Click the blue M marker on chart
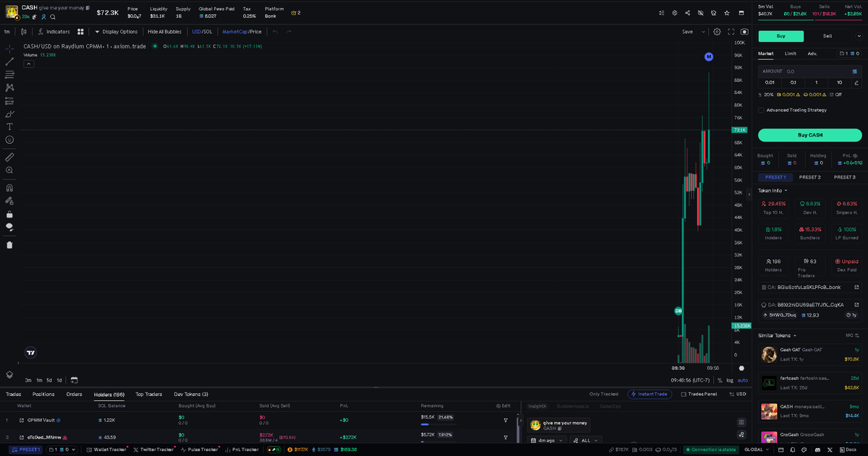 [x=709, y=56]
